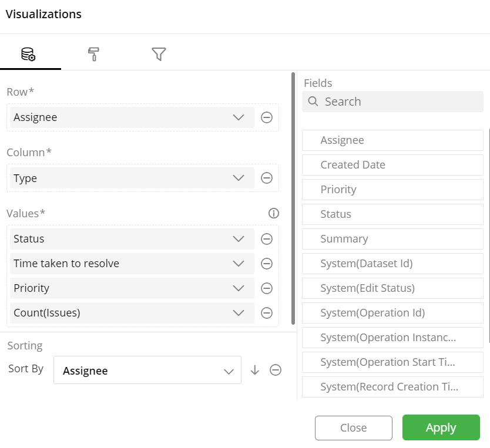Remove Assignee from the Row section

point(267,117)
